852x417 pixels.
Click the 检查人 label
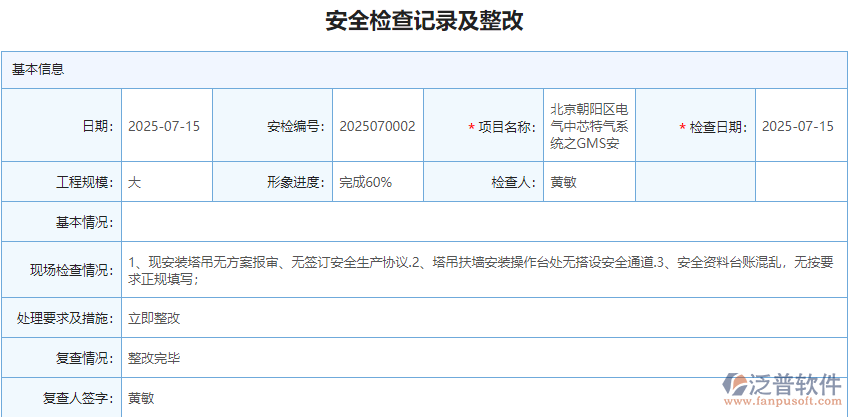tap(513, 182)
